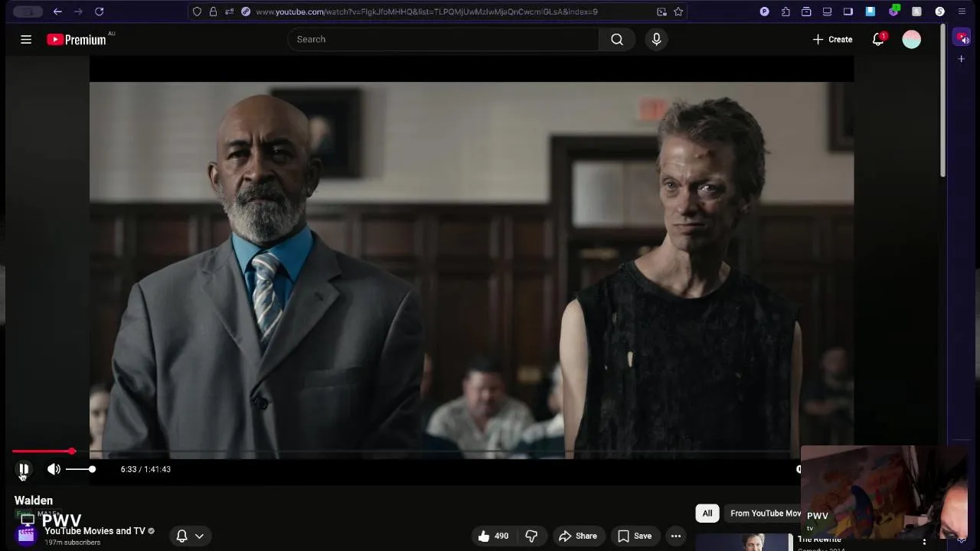The width and height of the screenshot is (980, 551).
Task: Open site permissions icon in address bar
Action: coord(229,11)
